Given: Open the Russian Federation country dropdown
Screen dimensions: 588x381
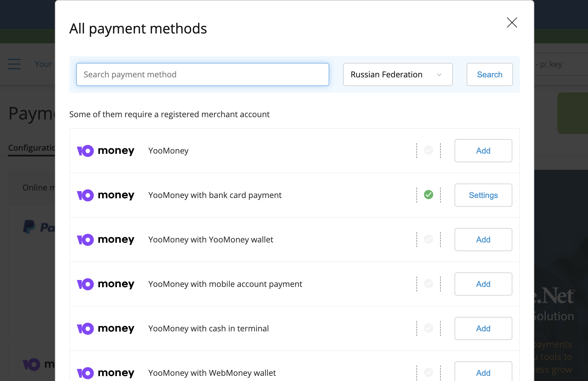Looking at the screenshot, I should point(398,74).
